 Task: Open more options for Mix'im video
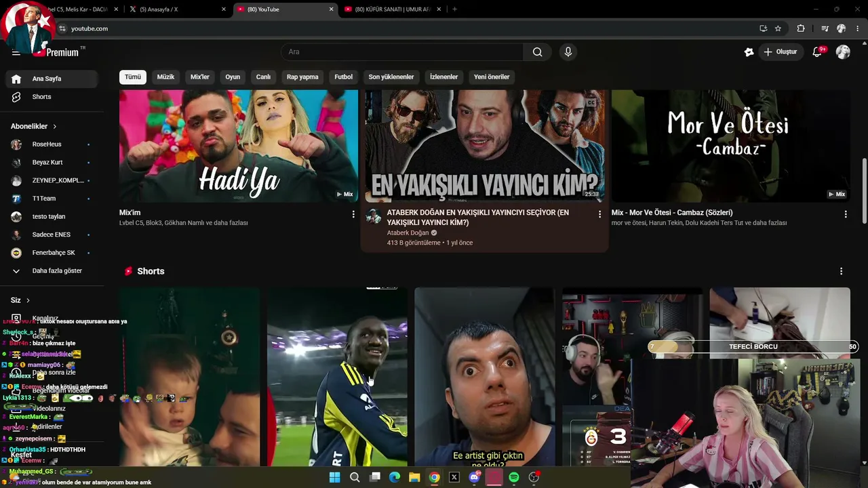pos(353,214)
